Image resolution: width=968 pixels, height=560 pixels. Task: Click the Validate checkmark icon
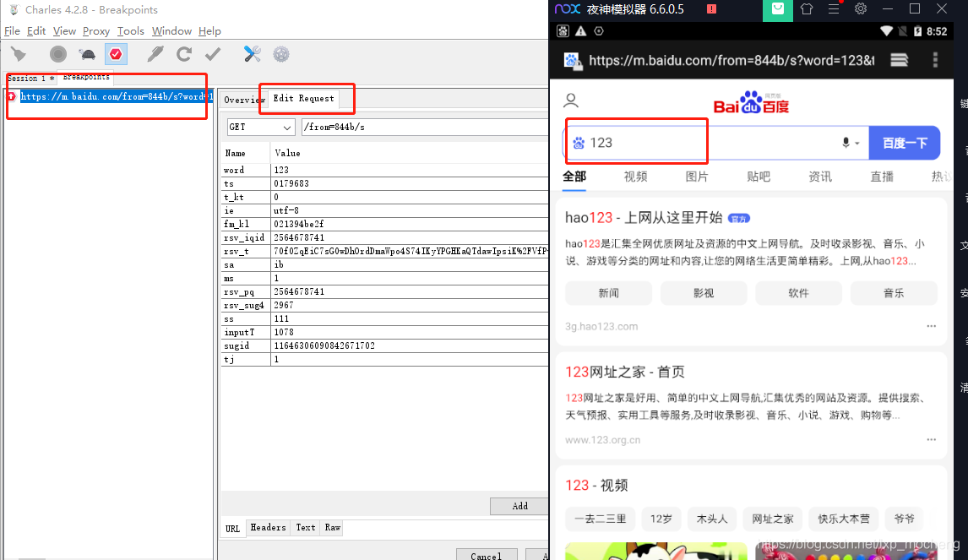(x=213, y=54)
